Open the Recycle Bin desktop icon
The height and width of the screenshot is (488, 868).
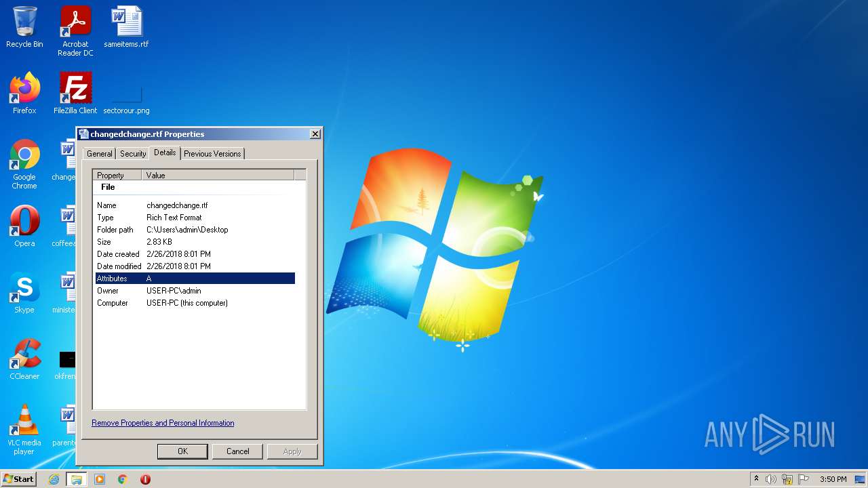[x=24, y=27]
